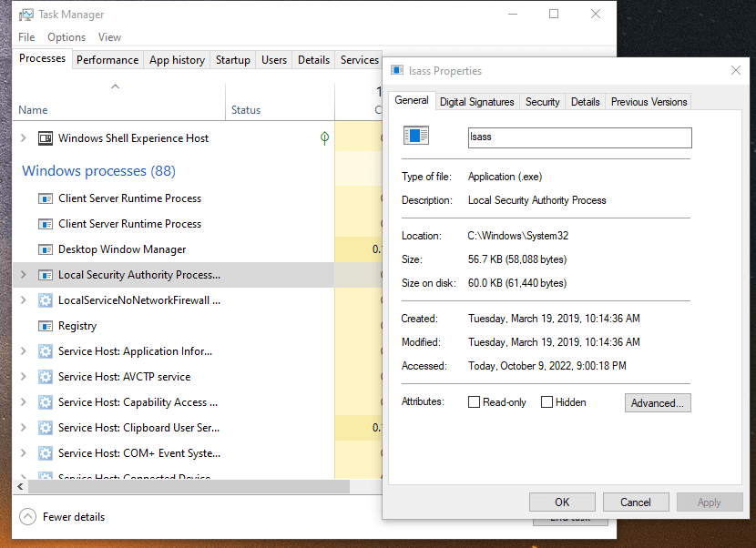Click the Registry process icon
The height and width of the screenshot is (548, 756).
click(46, 326)
